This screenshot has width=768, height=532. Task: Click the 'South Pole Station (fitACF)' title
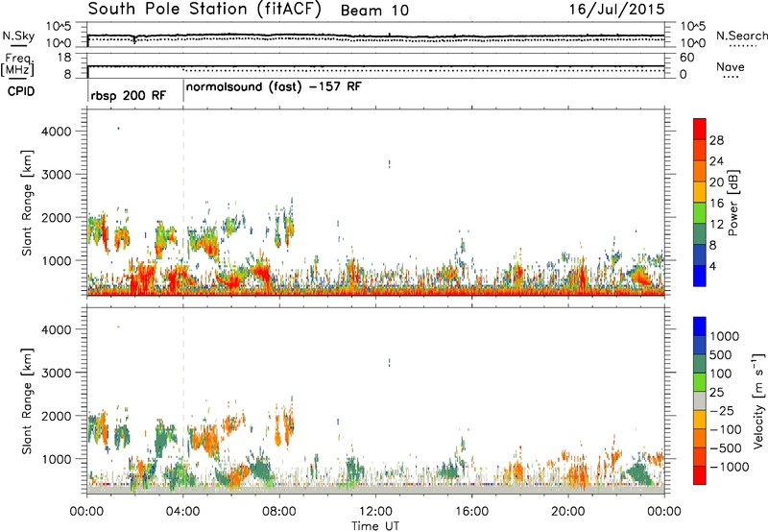click(204, 10)
